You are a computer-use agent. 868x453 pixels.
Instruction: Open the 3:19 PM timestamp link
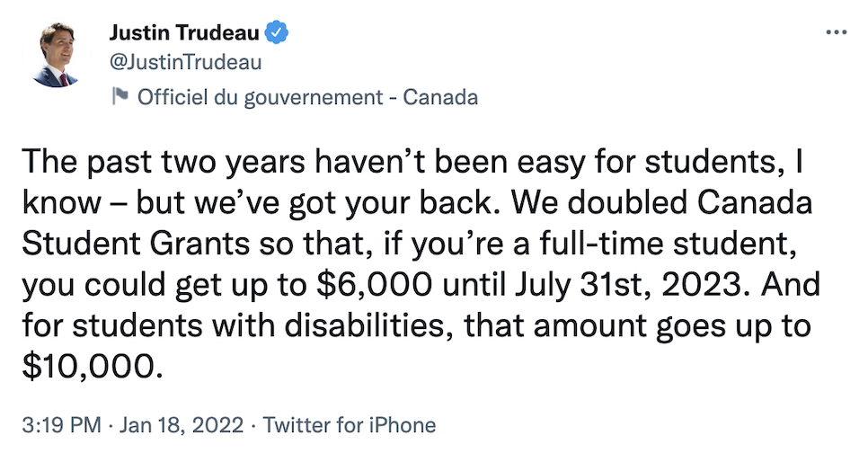(x=61, y=425)
